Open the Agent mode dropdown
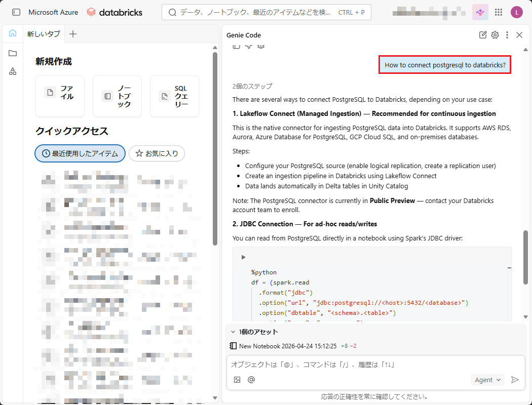The image size is (532, 405). click(487, 380)
